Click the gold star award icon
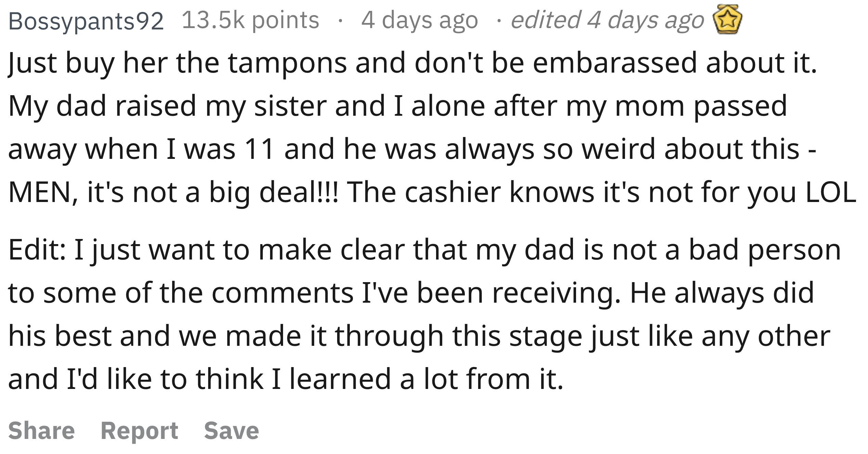The height and width of the screenshot is (454, 868). point(727,20)
